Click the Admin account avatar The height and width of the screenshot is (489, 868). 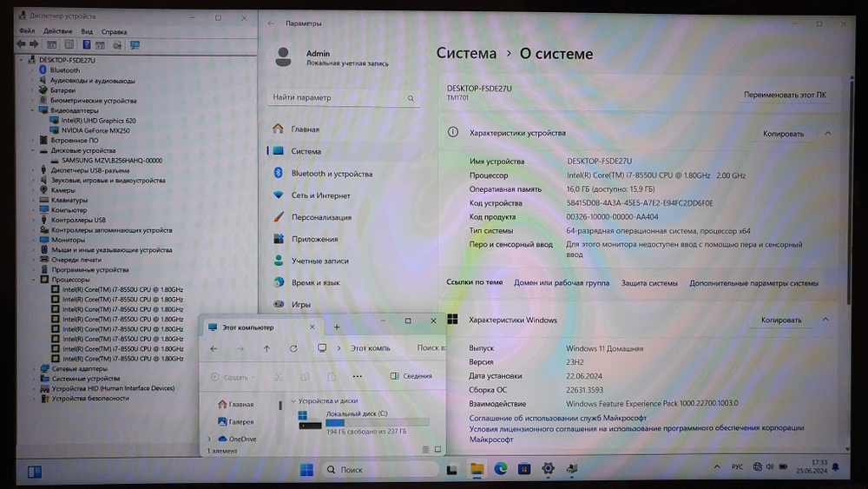coord(284,57)
